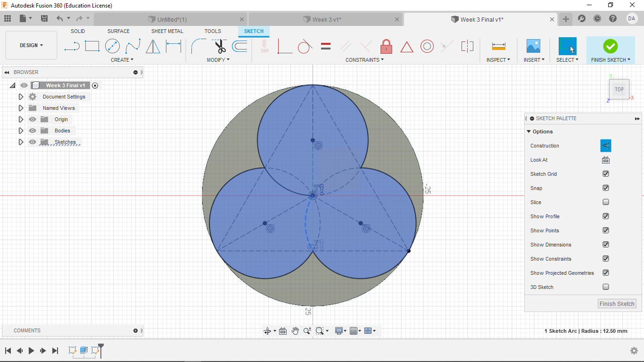This screenshot has width=644, height=362.
Task: Apply the Concentric constraint
Action: (x=427, y=46)
